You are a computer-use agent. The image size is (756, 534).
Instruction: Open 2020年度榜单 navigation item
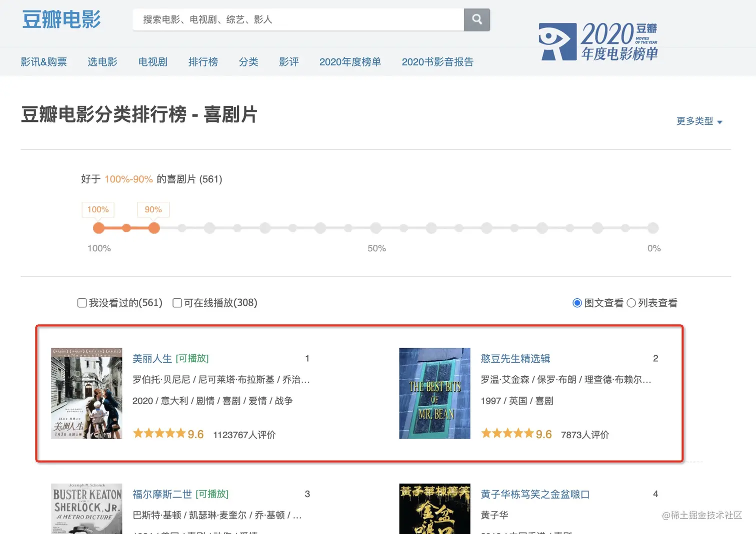coord(350,62)
